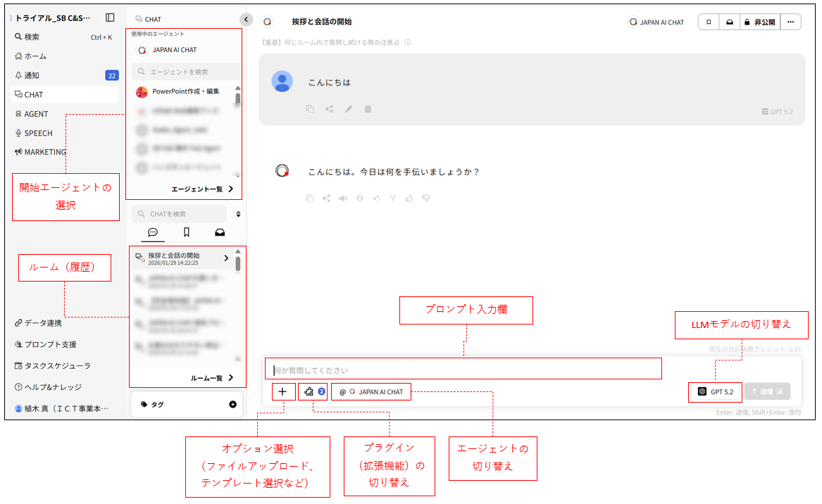
Task: Add a new tag with plus icon
Action: pyautogui.click(x=232, y=405)
